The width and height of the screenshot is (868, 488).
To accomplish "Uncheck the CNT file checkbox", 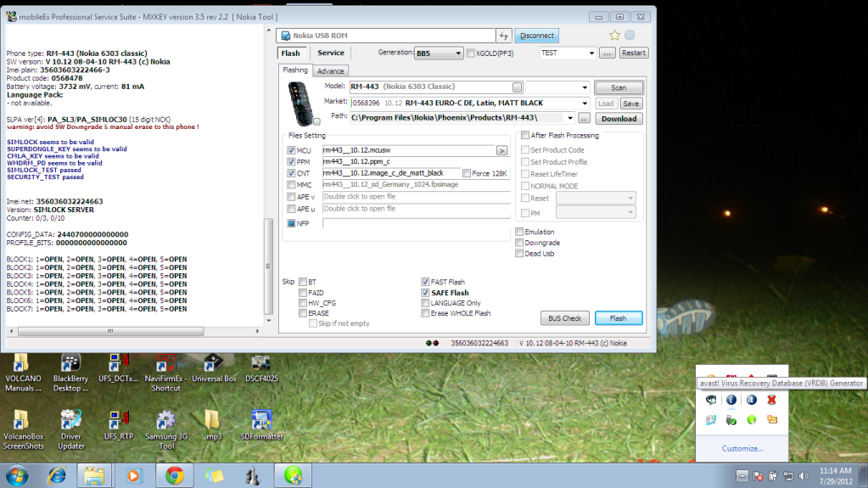I will coord(291,173).
